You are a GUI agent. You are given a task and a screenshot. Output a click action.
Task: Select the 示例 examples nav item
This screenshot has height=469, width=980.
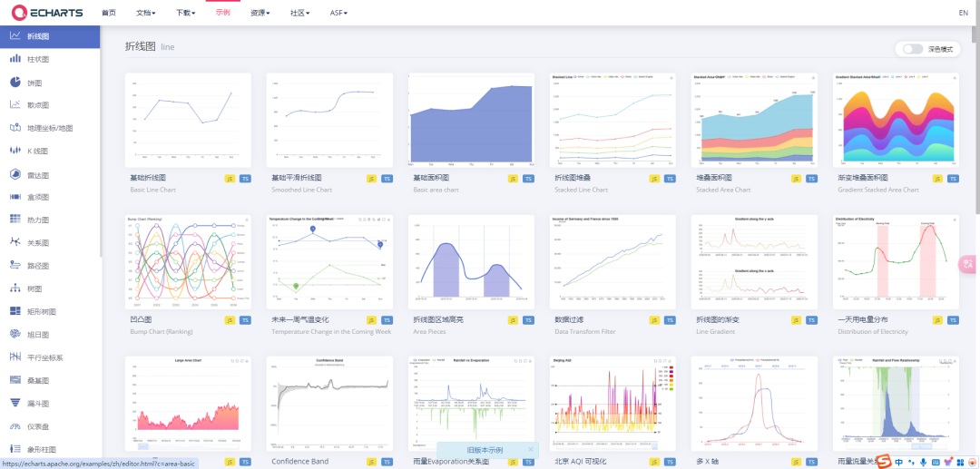(223, 13)
